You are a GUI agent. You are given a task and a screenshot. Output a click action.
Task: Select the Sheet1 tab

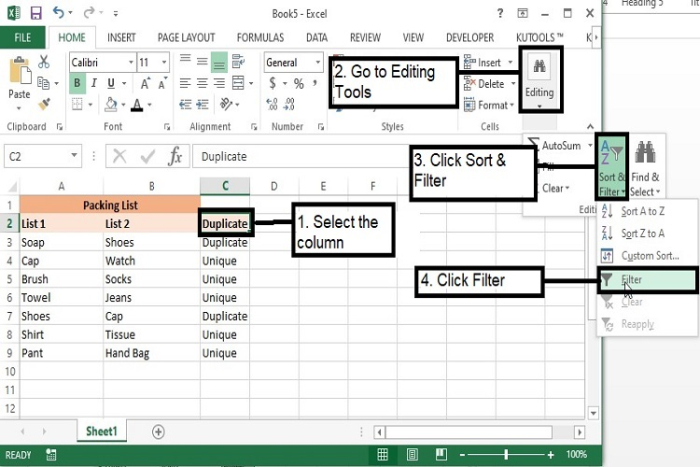tap(101, 431)
